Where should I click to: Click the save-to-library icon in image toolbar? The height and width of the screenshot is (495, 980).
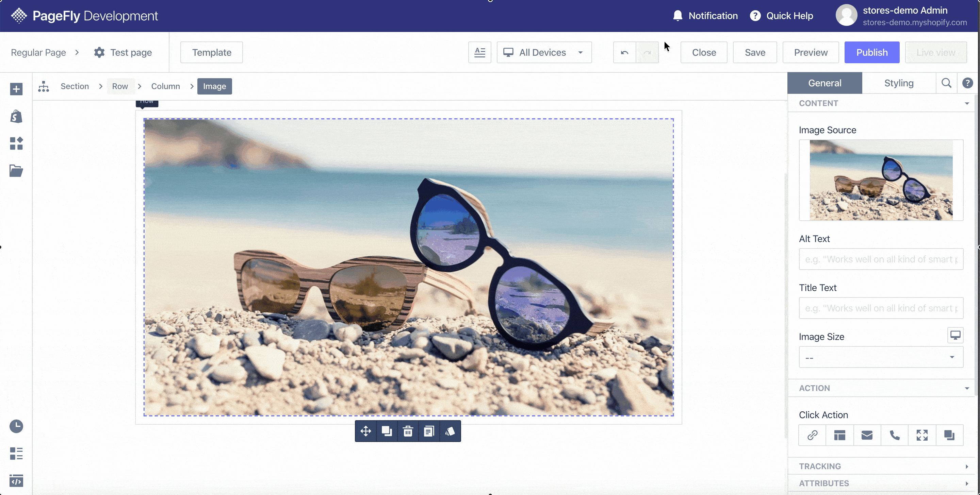[429, 431]
